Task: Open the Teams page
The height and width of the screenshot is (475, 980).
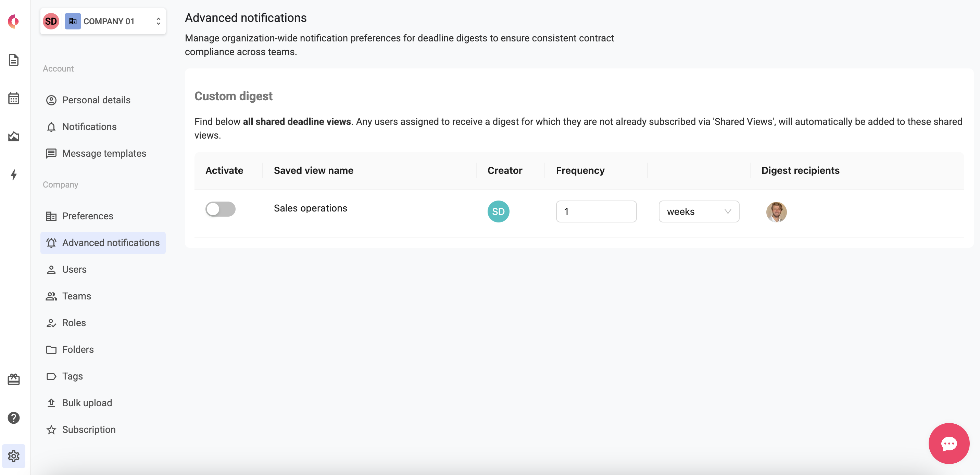Action: [x=103, y=296]
